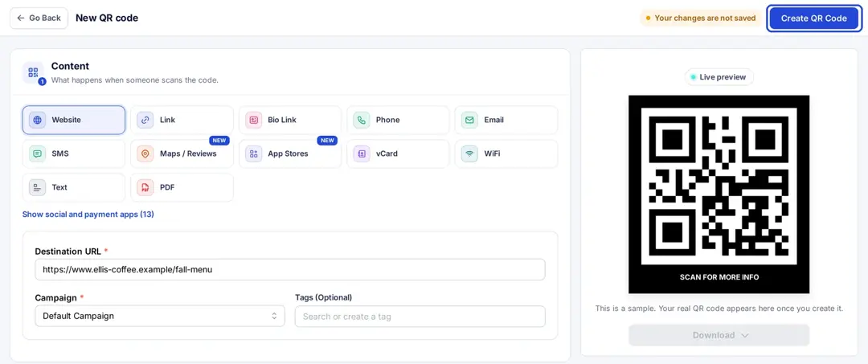Choose the Email envelope icon
868x364 pixels.
[x=469, y=120]
